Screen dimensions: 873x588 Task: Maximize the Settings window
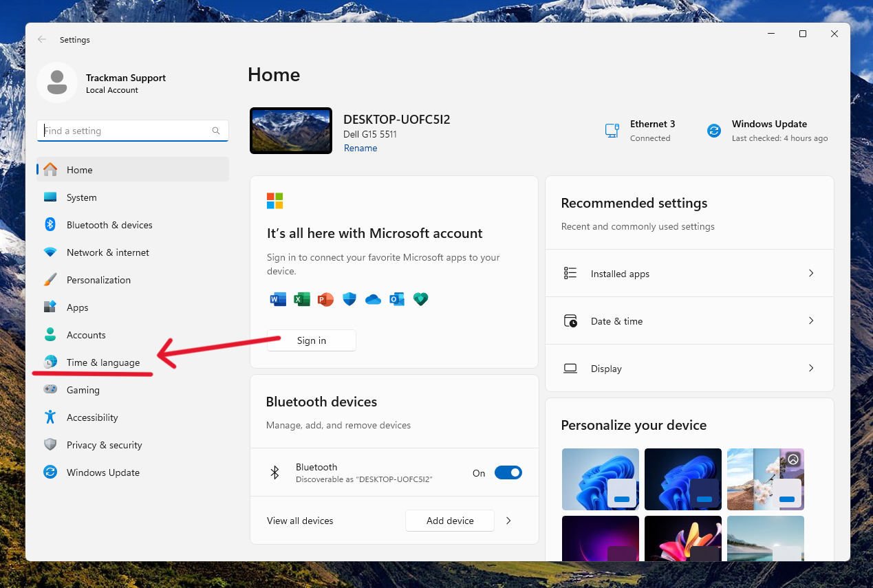[802, 34]
